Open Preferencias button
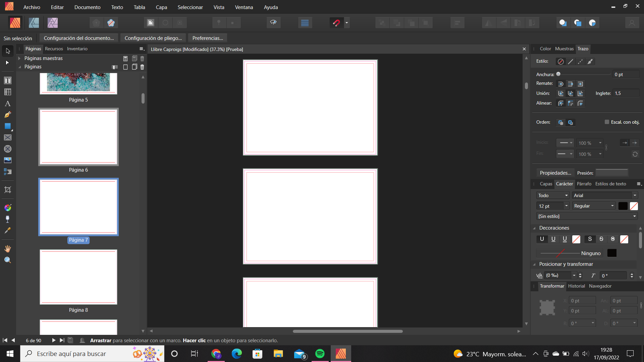 [x=208, y=38]
